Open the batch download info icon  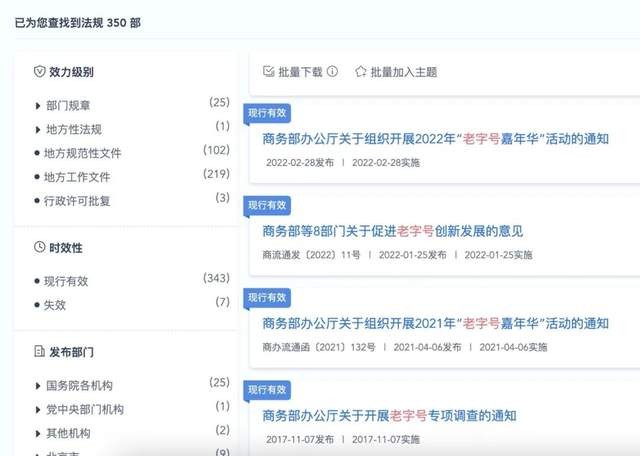point(333,71)
